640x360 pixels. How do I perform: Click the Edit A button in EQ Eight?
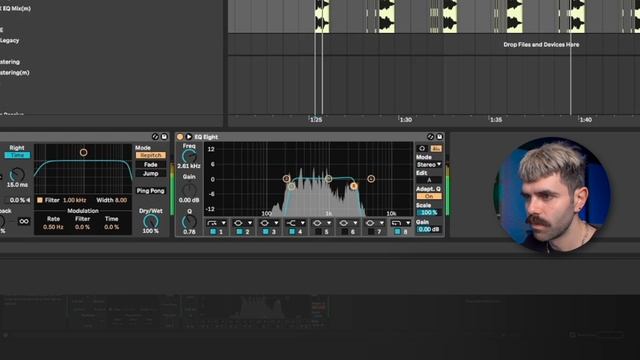click(429, 180)
